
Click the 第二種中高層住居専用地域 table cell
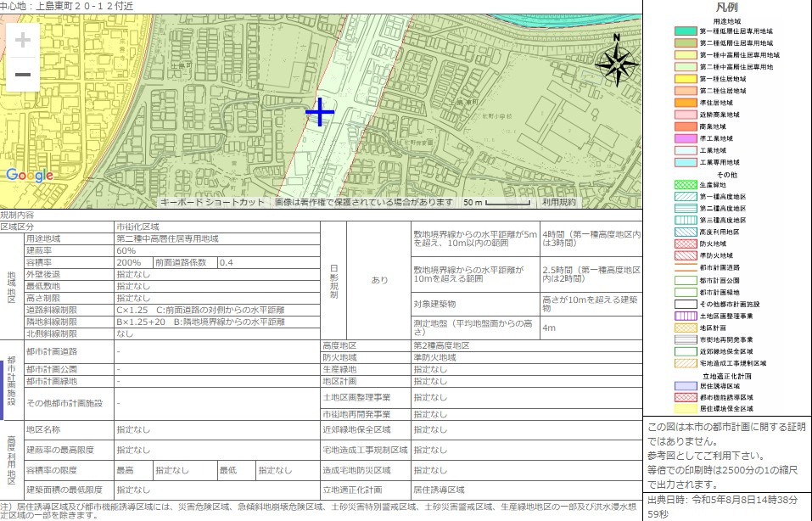[167, 239]
